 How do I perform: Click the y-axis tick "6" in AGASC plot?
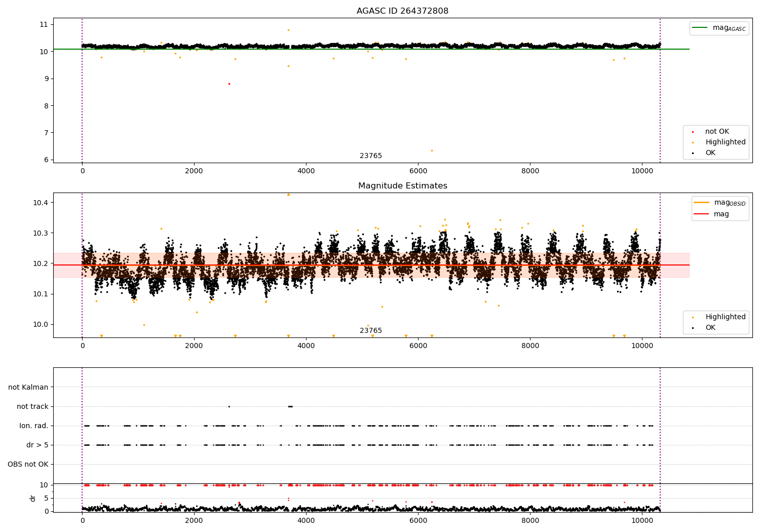[46, 160]
